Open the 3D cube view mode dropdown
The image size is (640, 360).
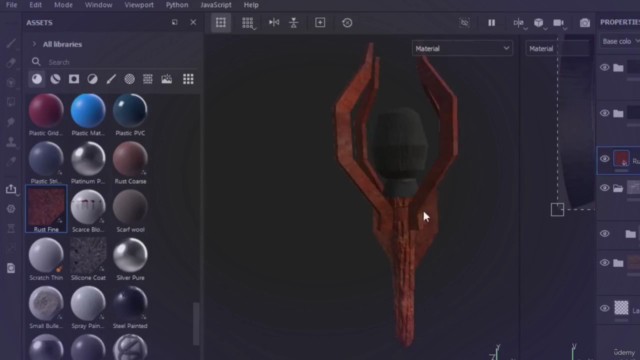click(x=540, y=23)
